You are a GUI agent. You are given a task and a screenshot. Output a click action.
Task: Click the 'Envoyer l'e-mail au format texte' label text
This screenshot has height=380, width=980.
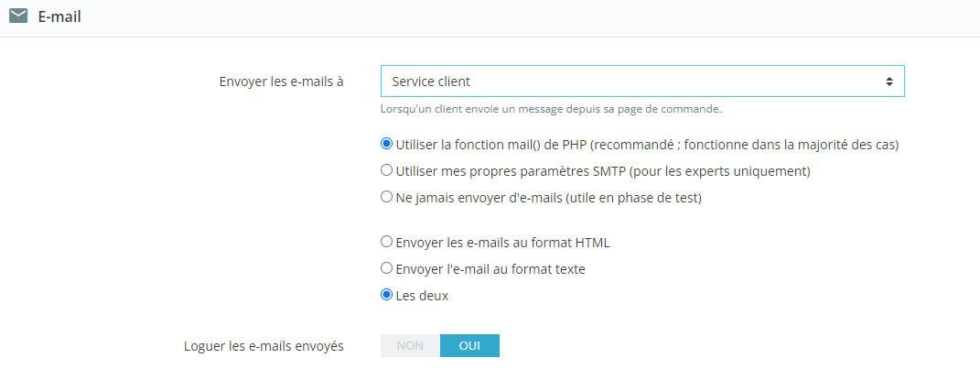coord(490,269)
